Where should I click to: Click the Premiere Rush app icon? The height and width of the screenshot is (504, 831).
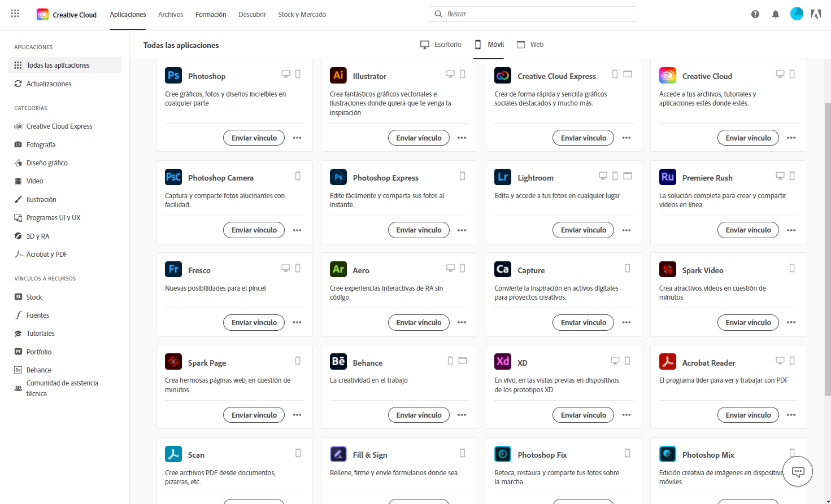point(668,177)
